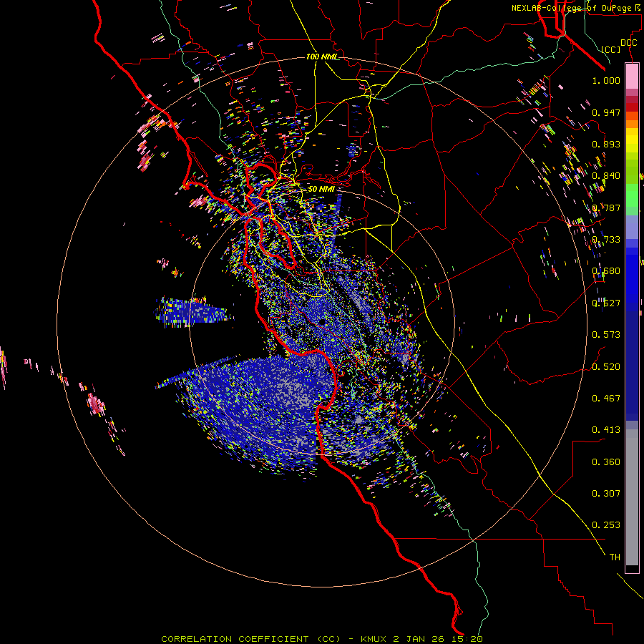
Task: Pick the pink band on color scale
Action: pyautogui.click(x=632, y=76)
